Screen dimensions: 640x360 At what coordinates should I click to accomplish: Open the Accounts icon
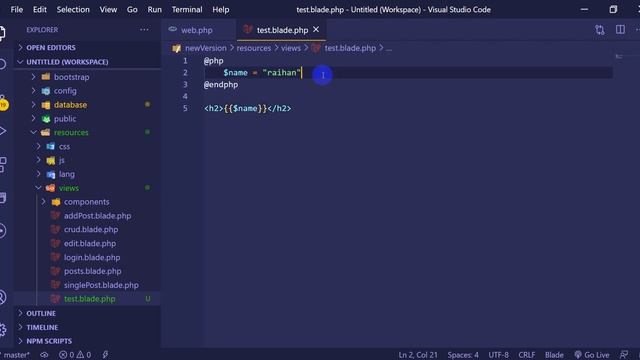2,297
